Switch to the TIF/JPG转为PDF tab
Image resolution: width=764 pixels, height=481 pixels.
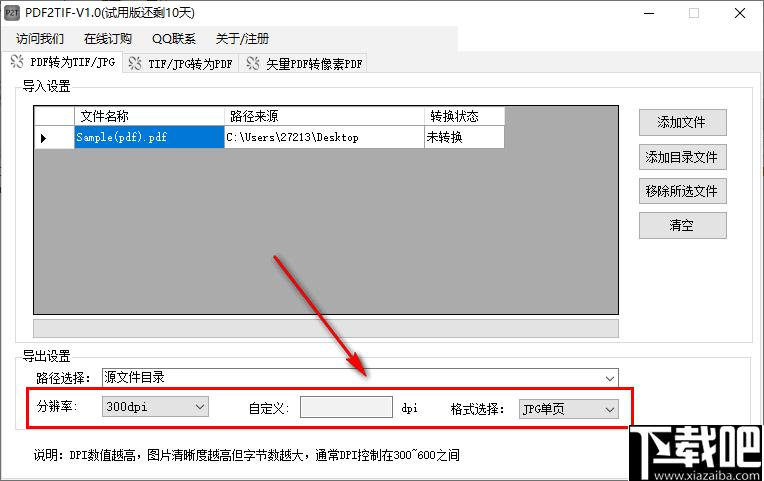click(x=181, y=63)
